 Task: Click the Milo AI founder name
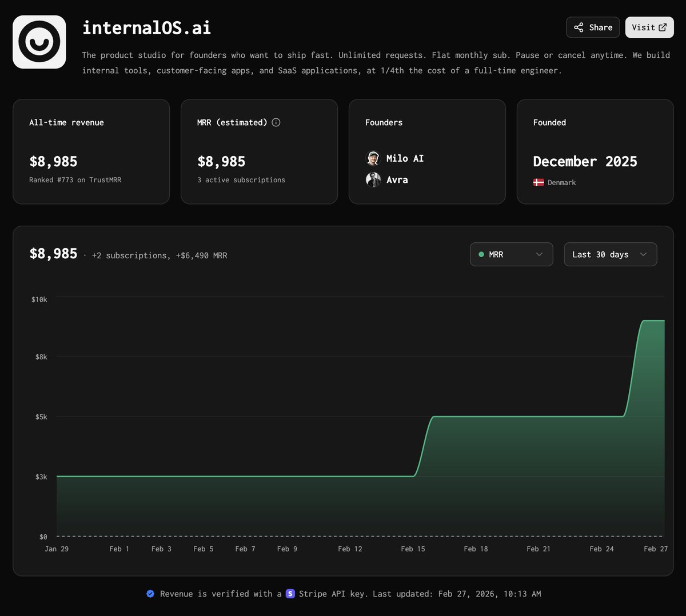[405, 158]
